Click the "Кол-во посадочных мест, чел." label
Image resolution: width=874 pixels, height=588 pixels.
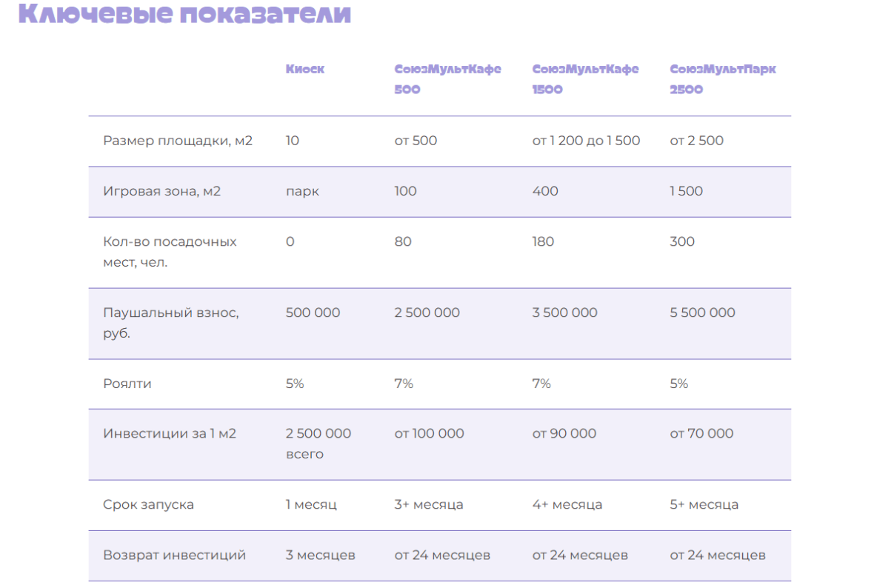click(170, 252)
